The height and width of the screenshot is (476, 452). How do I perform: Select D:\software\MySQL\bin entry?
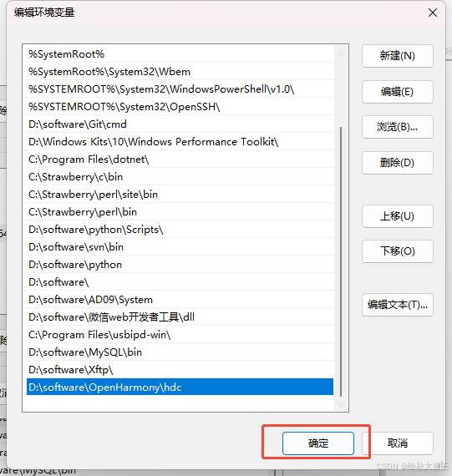point(179,352)
